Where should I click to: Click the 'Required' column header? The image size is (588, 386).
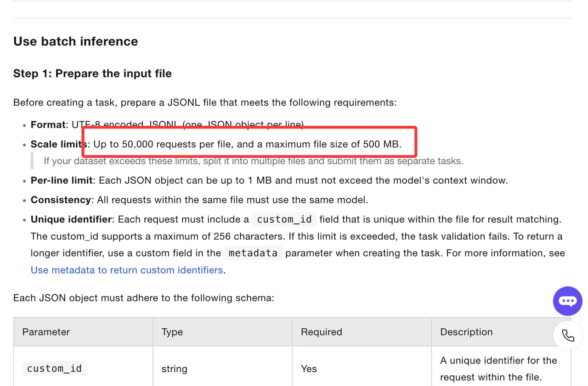(322, 332)
